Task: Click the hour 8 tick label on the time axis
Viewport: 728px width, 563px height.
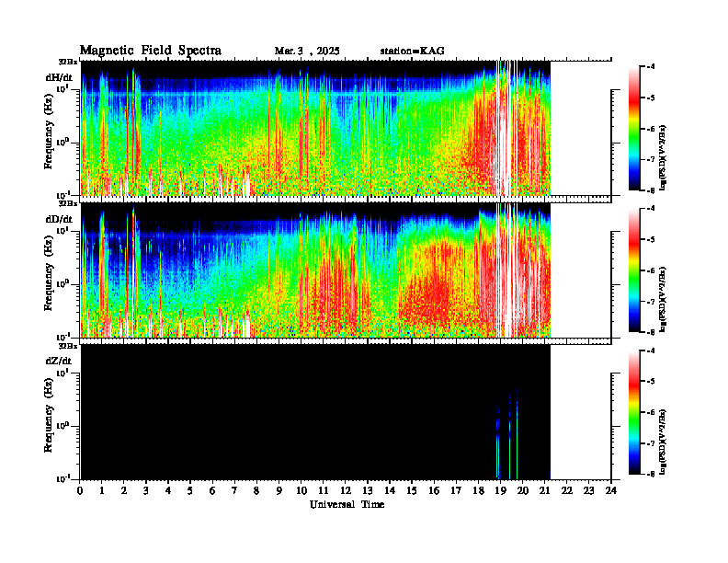Action: pos(256,490)
